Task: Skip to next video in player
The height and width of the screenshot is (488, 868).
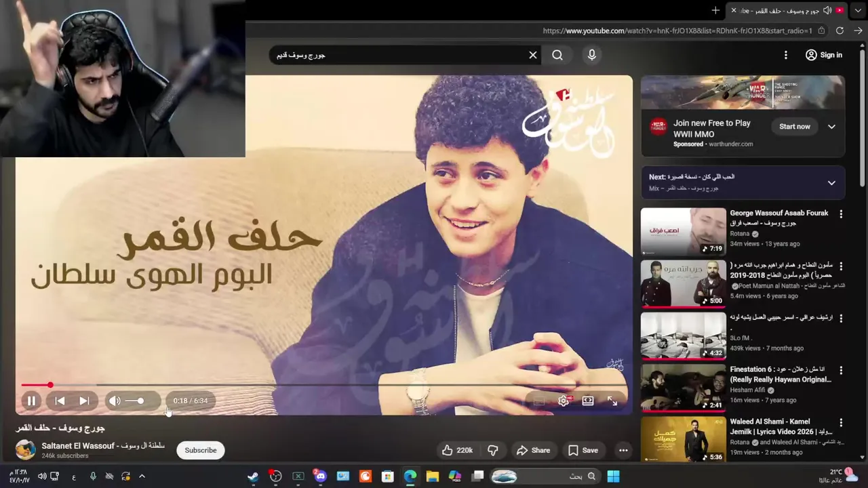Action: pos(84,401)
